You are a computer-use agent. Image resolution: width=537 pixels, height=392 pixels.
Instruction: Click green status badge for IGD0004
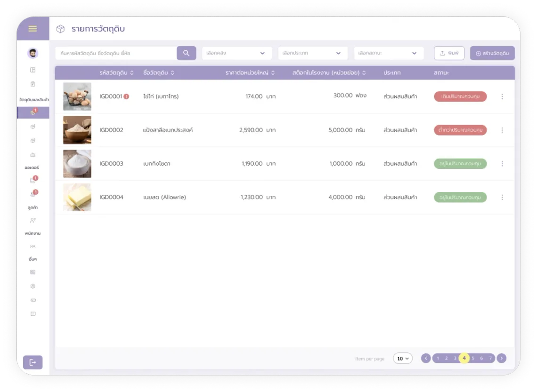point(460,197)
